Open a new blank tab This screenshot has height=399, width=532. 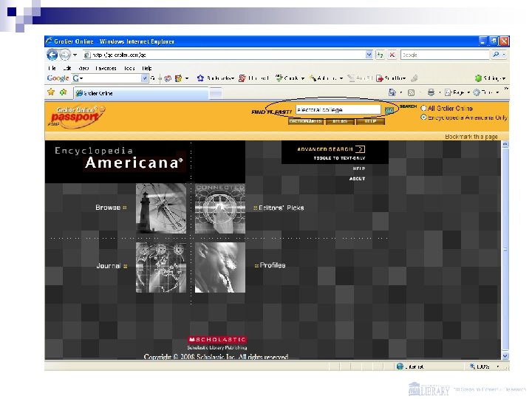coord(216,93)
